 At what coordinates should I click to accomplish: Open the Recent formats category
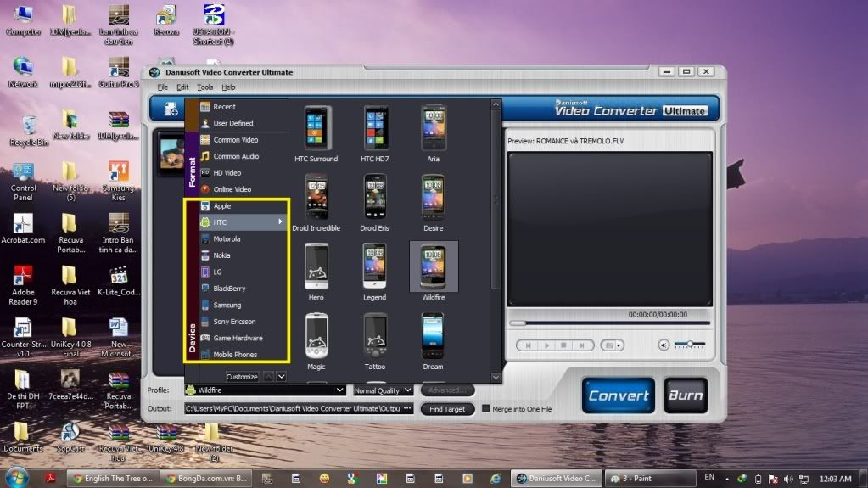(244, 106)
